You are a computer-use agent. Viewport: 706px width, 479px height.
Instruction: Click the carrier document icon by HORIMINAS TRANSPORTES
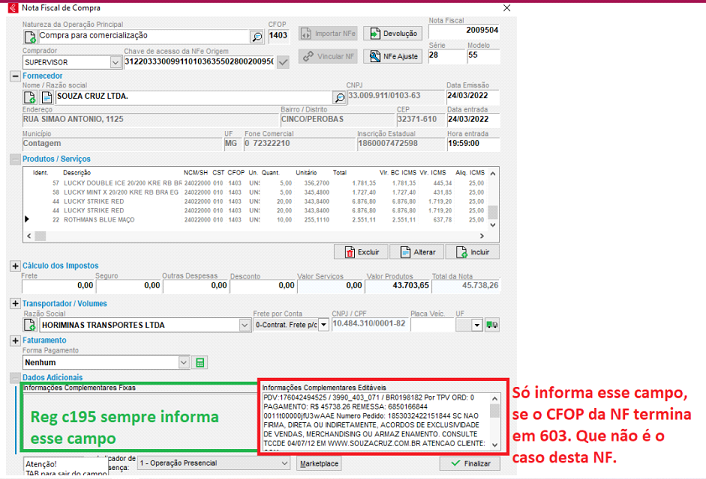coord(30,325)
